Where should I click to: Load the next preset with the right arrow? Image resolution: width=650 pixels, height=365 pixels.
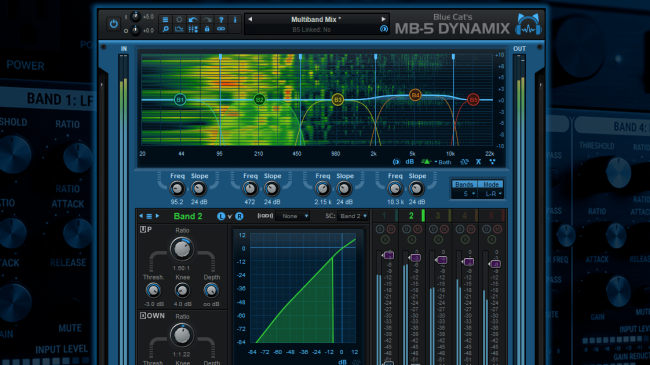[383, 19]
